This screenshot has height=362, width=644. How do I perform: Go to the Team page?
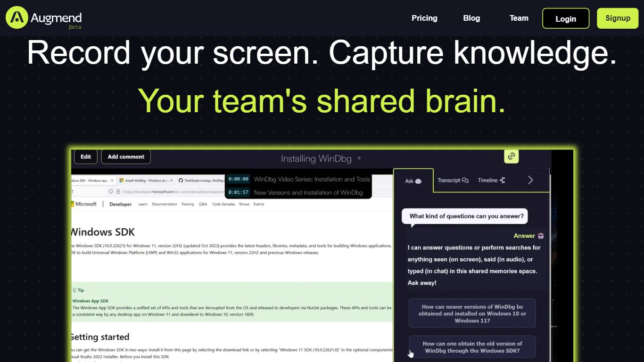[519, 18]
